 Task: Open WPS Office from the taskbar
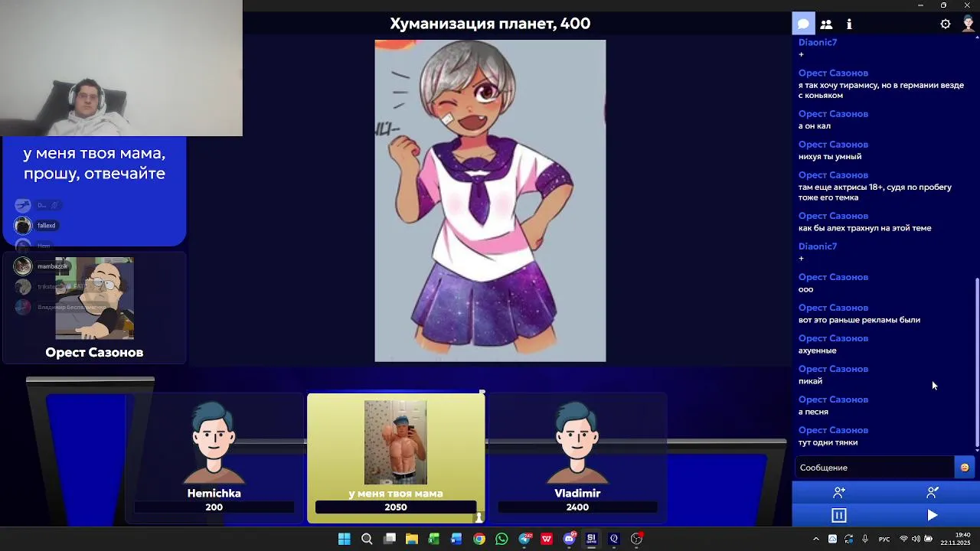click(x=547, y=539)
